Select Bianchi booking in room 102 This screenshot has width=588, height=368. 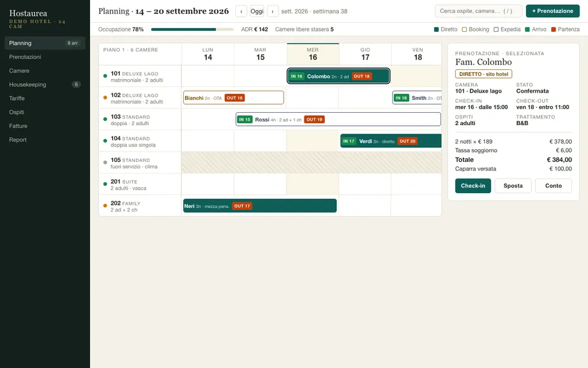tap(233, 98)
